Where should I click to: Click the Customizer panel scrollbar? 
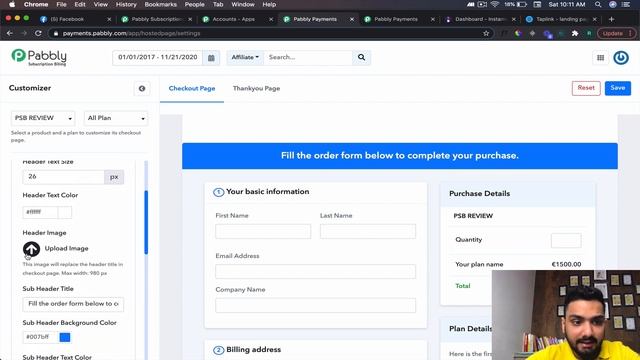tap(146, 222)
